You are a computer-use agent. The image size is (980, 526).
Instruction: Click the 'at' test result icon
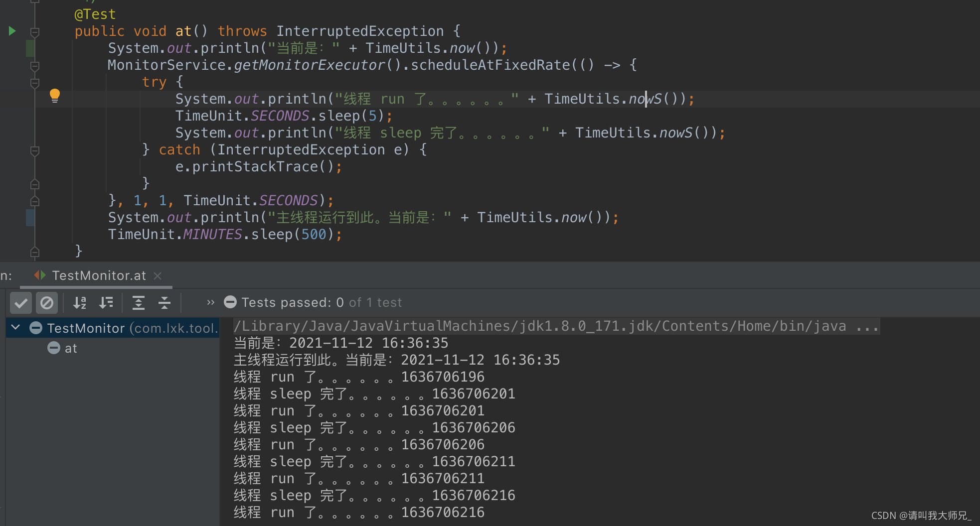[x=53, y=348]
